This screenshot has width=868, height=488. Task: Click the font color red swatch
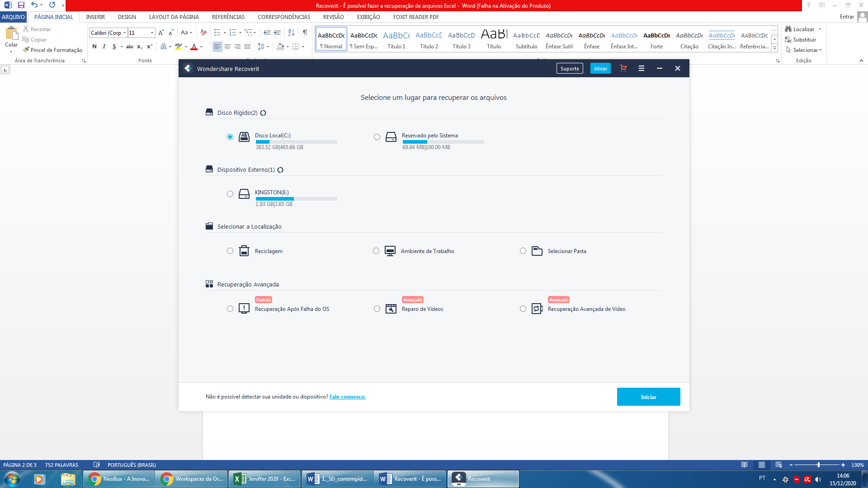[x=194, y=47]
